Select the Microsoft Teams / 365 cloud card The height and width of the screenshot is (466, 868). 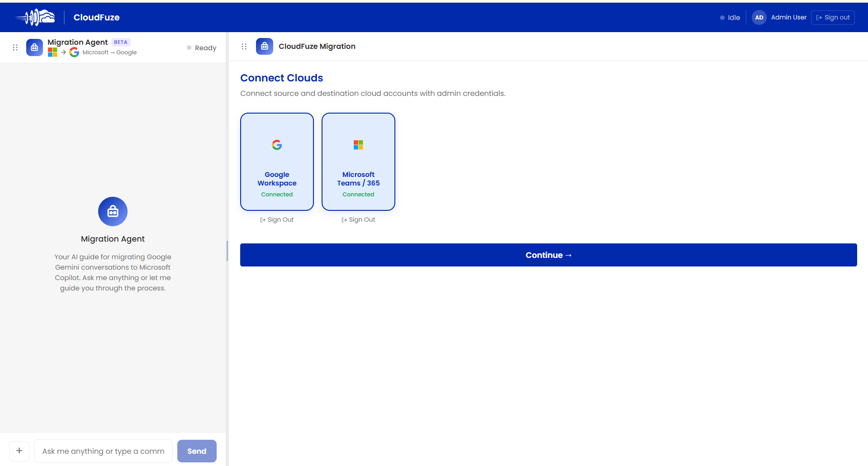tap(358, 162)
